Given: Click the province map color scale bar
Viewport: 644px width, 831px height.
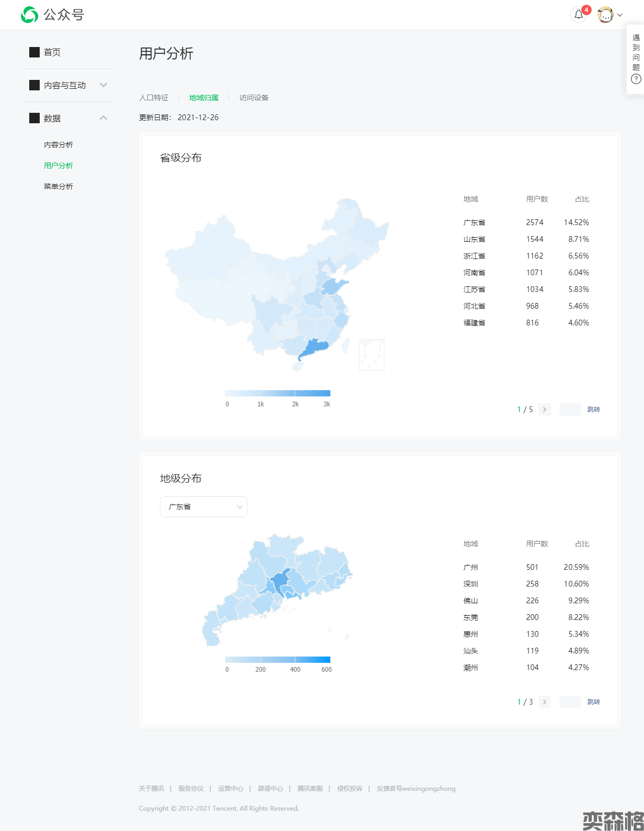Looking at the screenshot, I should [277, 393].
